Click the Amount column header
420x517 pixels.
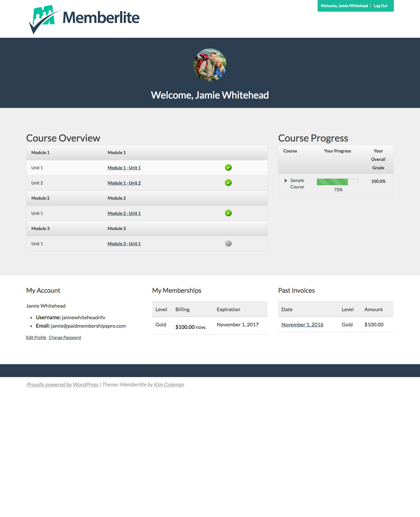(x=373, y=309)
